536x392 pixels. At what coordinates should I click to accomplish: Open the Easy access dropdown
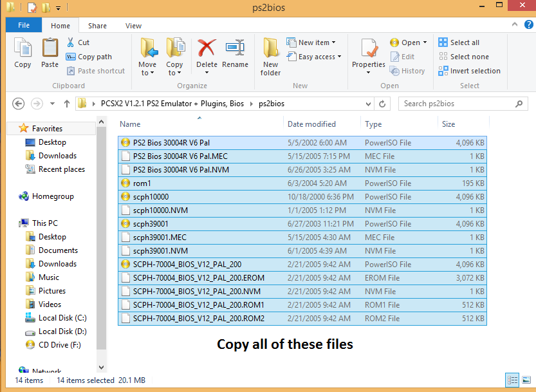click(x=314, y=57)
